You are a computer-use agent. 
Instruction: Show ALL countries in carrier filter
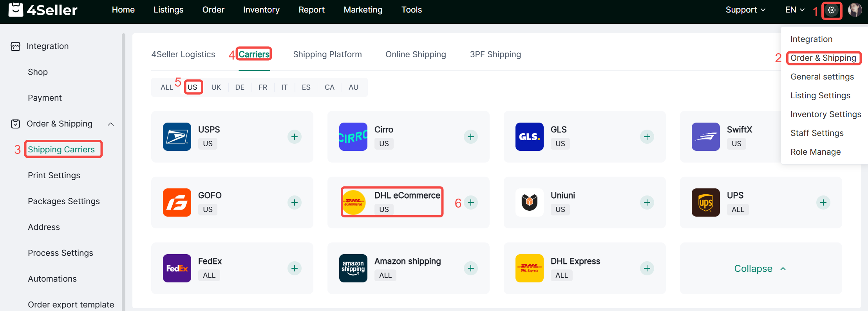(x=166, y=87)
